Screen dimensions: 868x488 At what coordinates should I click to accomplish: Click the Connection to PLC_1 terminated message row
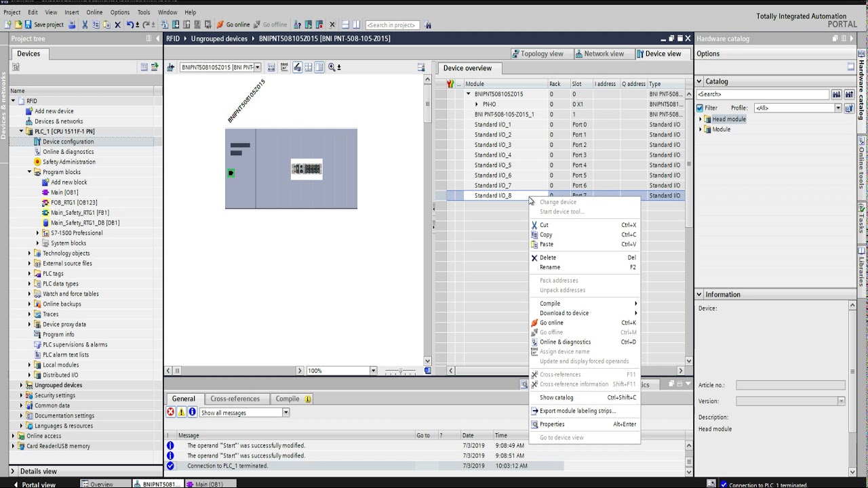365,466
